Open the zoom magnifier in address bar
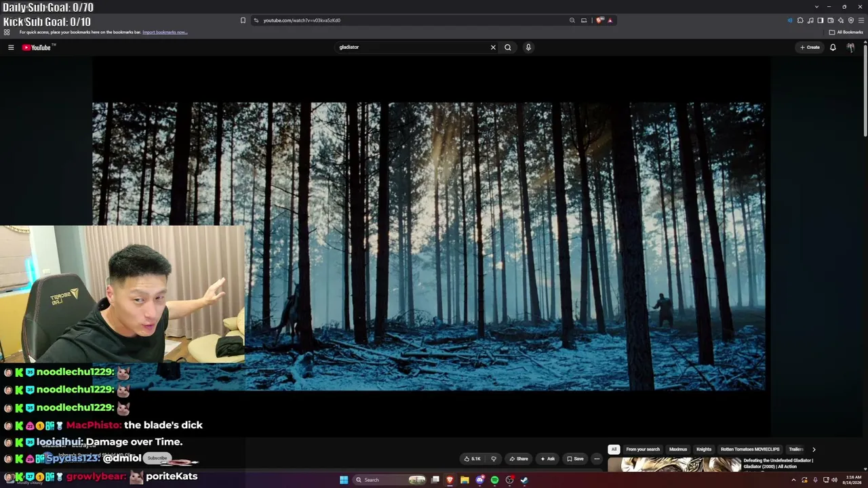 [572, 20]
